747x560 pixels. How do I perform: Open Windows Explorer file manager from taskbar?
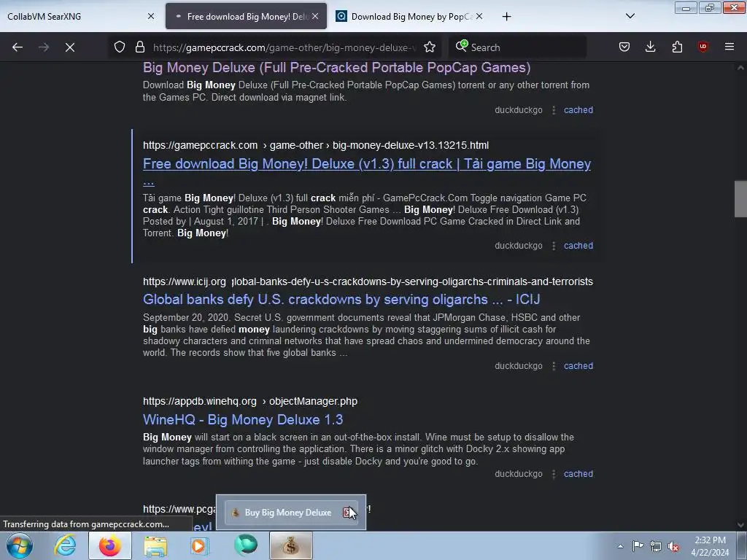pyautogui.click(x=155, y=545)
